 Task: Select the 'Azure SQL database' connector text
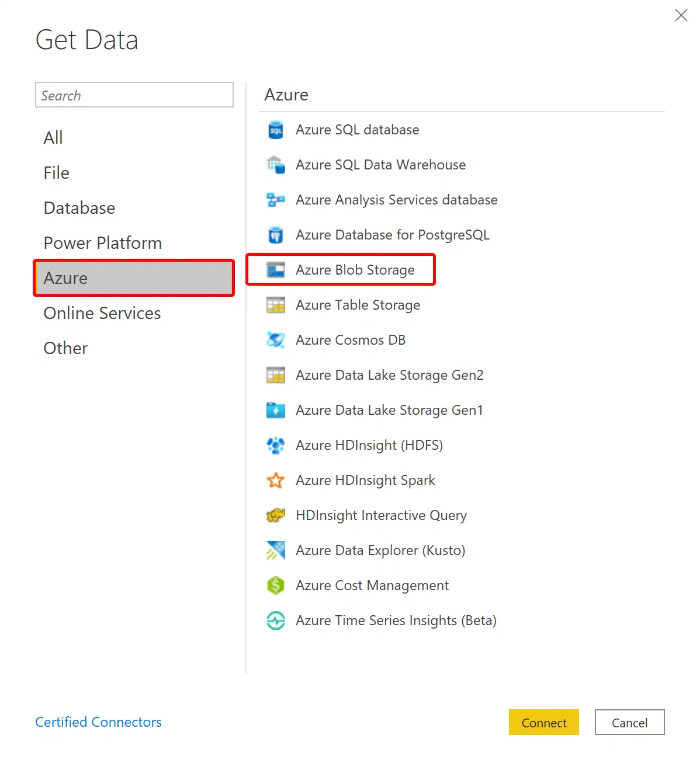point(358,130)
